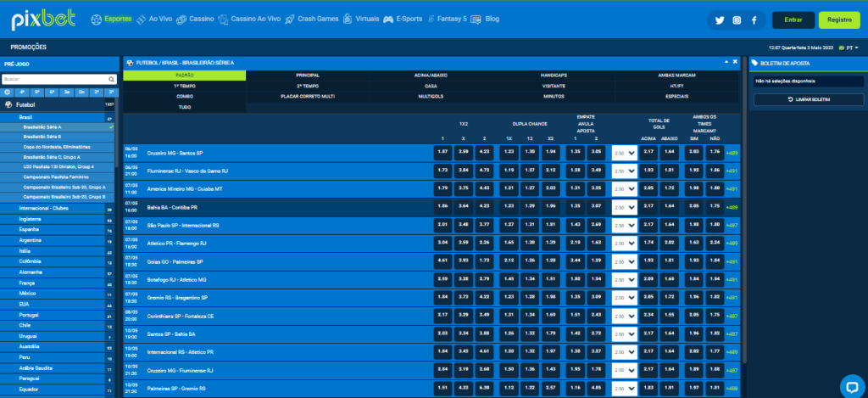This screenshot has height=398, width=868.
Task: Click the tag icon in Boletim de Aposta
Action: click(x=754, y=63)
